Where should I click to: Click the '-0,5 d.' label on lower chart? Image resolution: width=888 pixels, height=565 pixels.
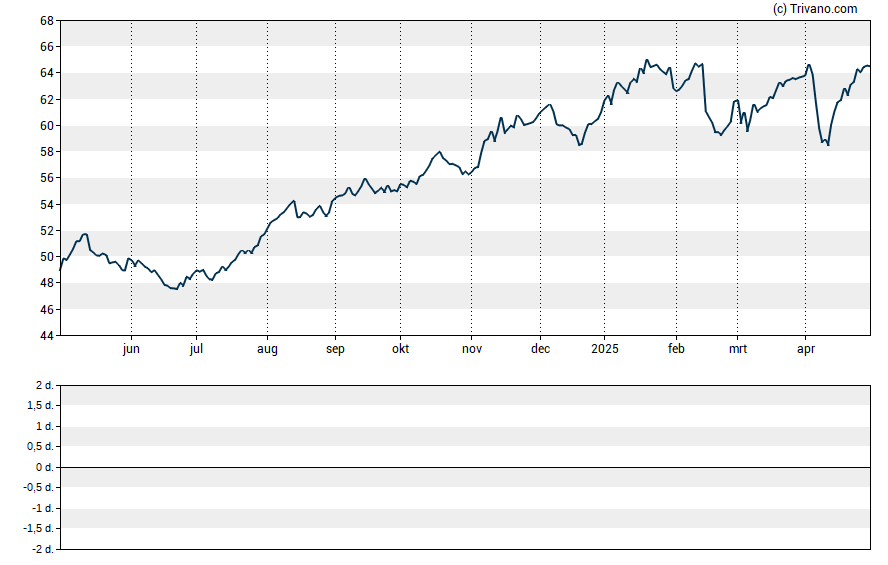[x=39, y=487]
